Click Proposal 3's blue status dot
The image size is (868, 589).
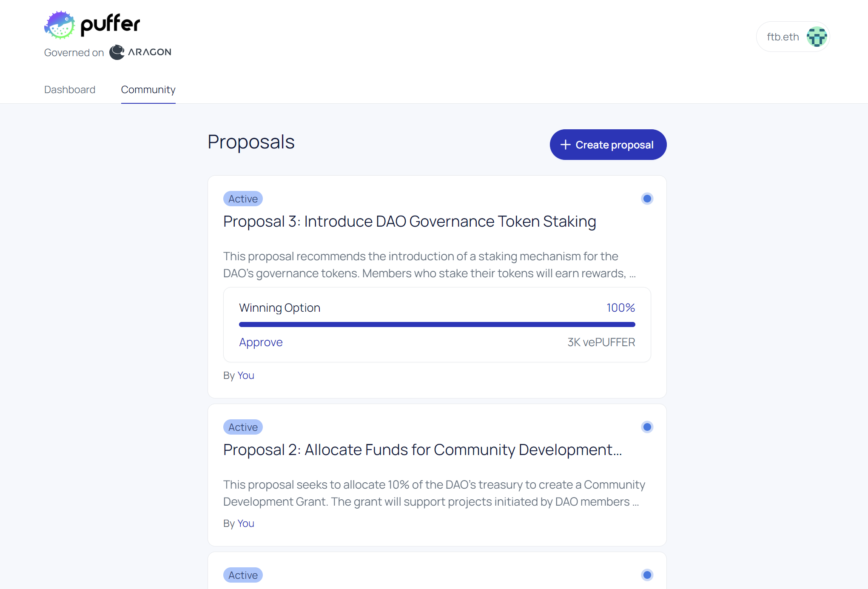647,199
